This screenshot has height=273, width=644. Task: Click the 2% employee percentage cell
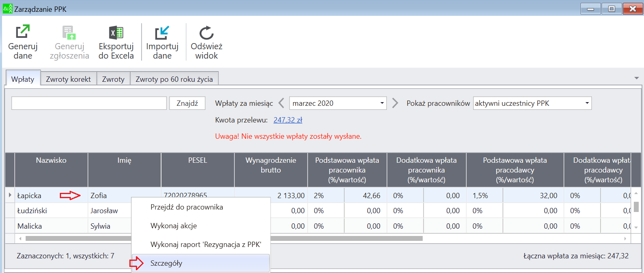click(326, 195)
